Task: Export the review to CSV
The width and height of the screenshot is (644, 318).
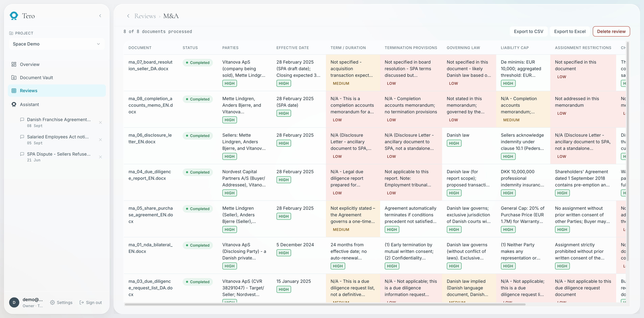Action: [528, 31]
